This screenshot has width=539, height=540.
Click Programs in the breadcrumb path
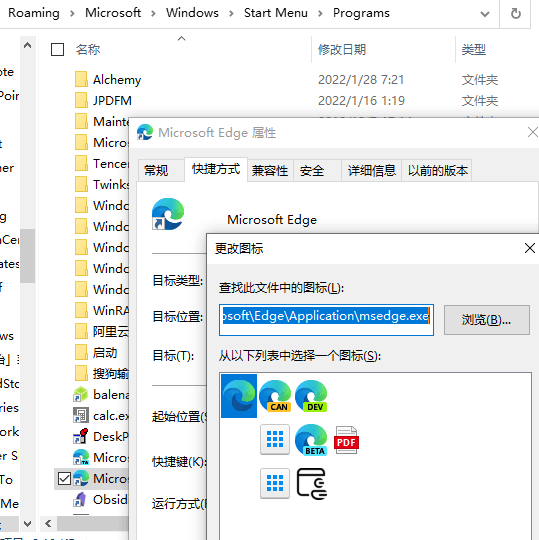[361, 13]
